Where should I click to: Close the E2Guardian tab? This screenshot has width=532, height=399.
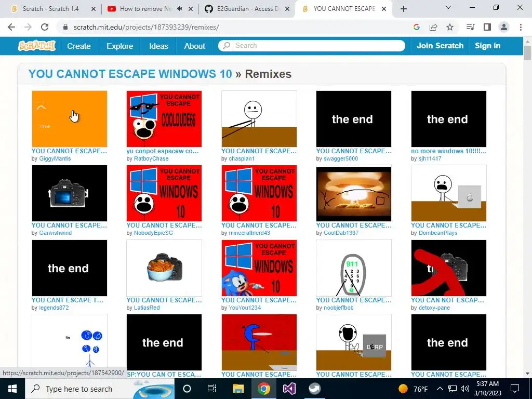pos(287,9)
